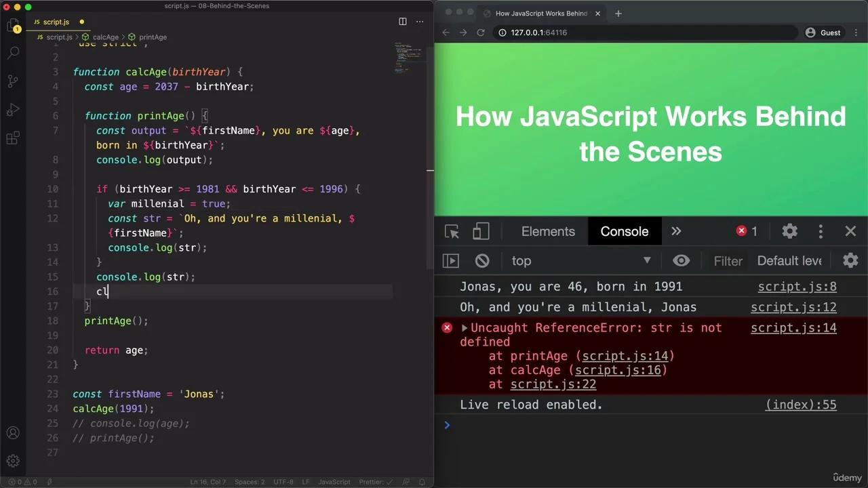Open the Default levels dropdown
The height and width of the screenshot is (488, 868).
point(789,261)
